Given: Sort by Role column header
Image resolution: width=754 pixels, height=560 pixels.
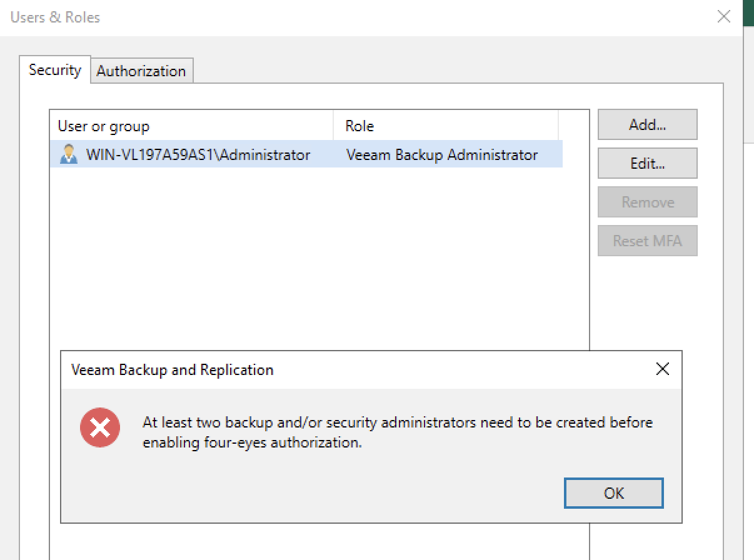Looking at the screenshot, I should [x=446, y=126].
